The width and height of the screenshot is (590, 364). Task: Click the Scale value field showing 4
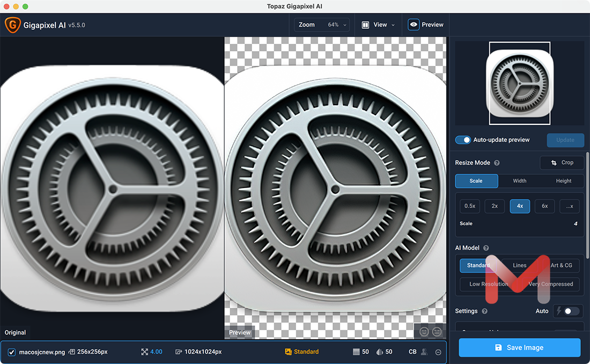[576, 224]
